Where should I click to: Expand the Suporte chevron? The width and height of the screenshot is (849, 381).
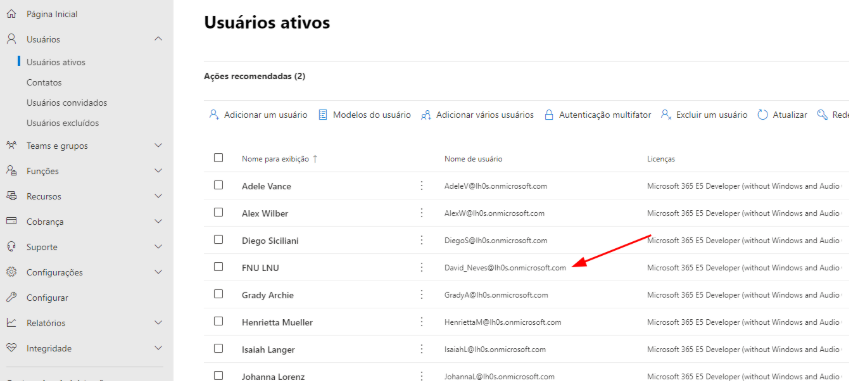click(158, 247)
